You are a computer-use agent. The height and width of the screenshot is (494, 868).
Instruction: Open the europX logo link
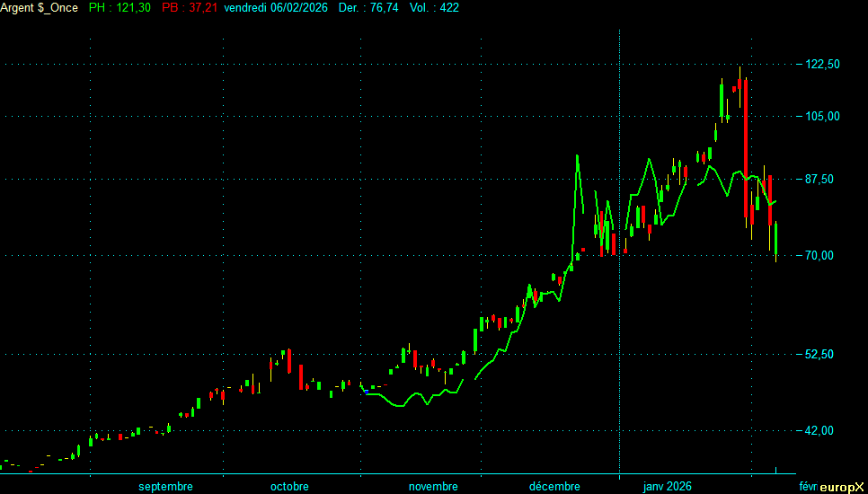tap(842, 487)
